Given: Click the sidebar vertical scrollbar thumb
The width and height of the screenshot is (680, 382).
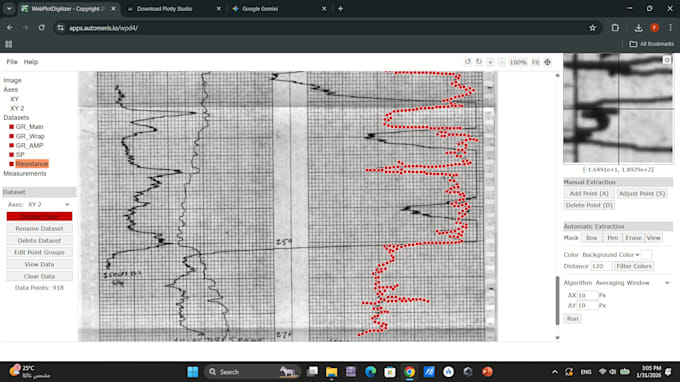Looking at the screenshot, I should click(x=558, y=300).
